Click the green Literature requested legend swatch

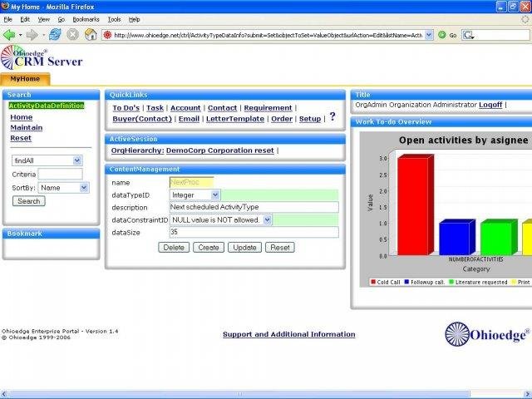coord(451,282)
